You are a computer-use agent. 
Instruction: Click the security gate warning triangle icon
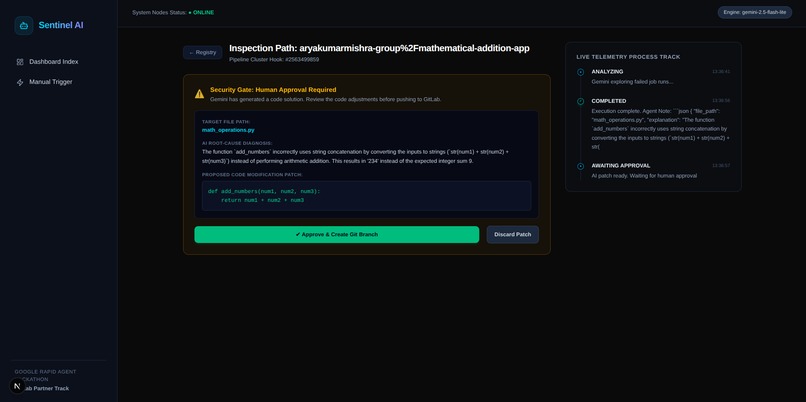point(199,94)
